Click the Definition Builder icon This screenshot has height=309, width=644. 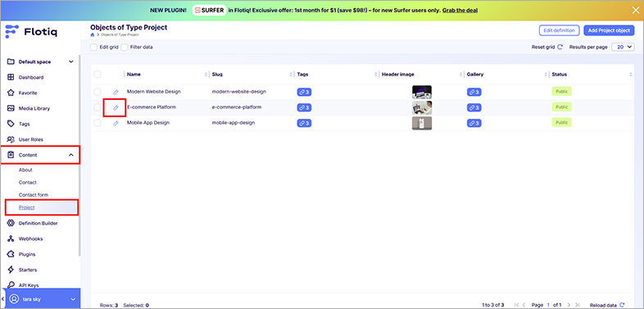click(x=11, y=223)
